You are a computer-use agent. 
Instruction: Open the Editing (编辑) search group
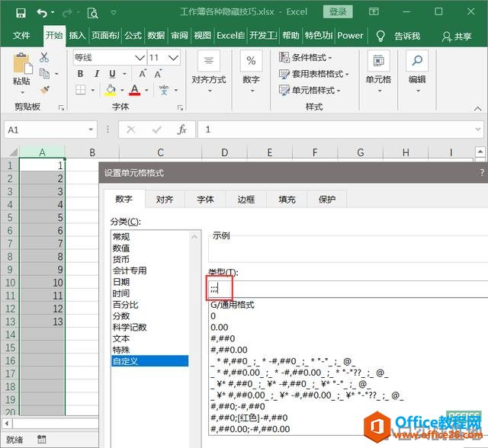tap(417, 72)
